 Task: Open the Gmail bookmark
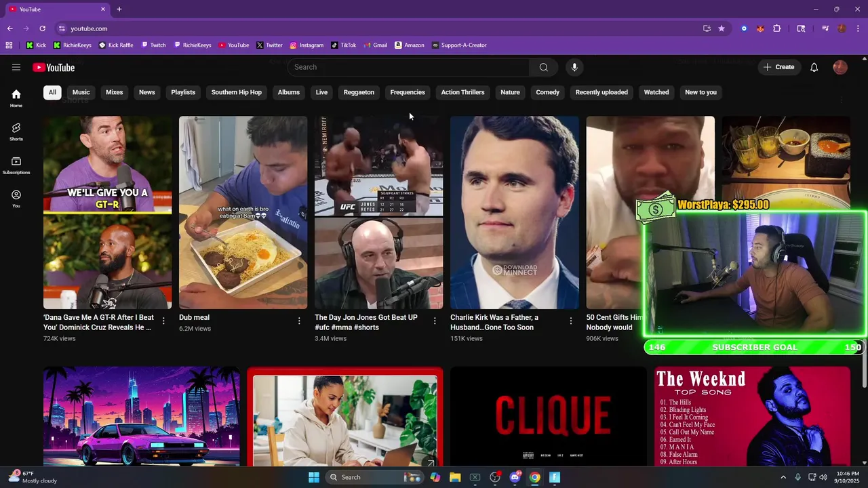[x=375, y=45]
